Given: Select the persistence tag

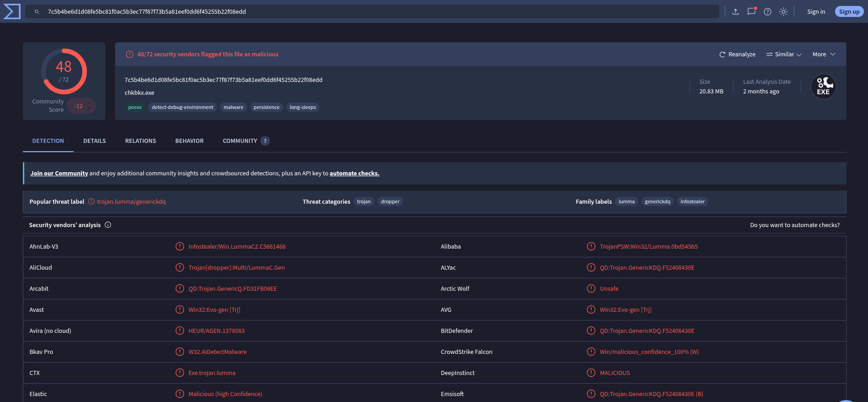Looking at the screenshot, I should (266, 108).
